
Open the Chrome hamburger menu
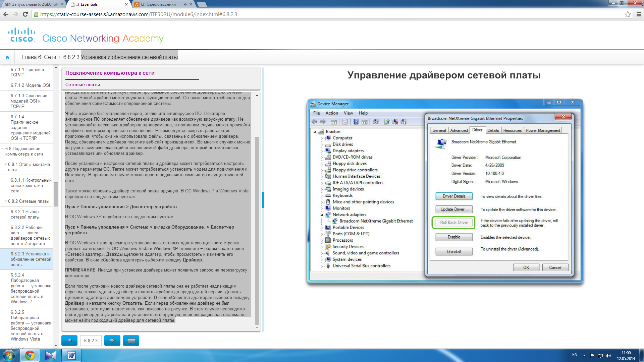(x=639, y=14)
